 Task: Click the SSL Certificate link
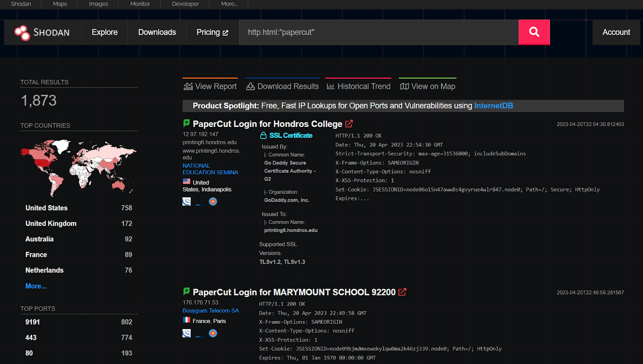291,135
